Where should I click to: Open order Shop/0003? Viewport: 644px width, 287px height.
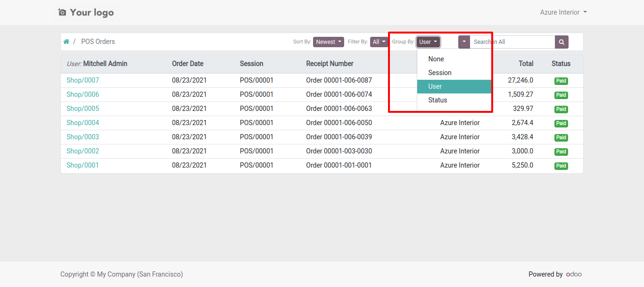[x=83, y=137]
